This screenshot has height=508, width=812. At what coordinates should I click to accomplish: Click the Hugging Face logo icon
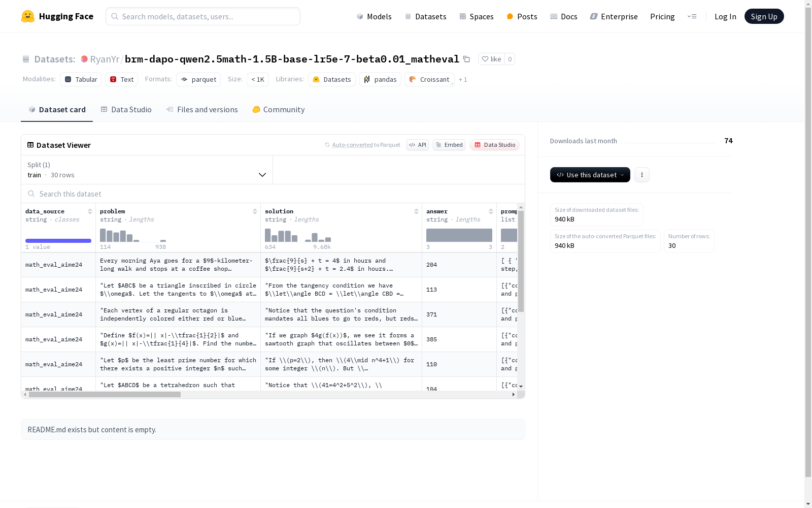[x=28, y=16]
